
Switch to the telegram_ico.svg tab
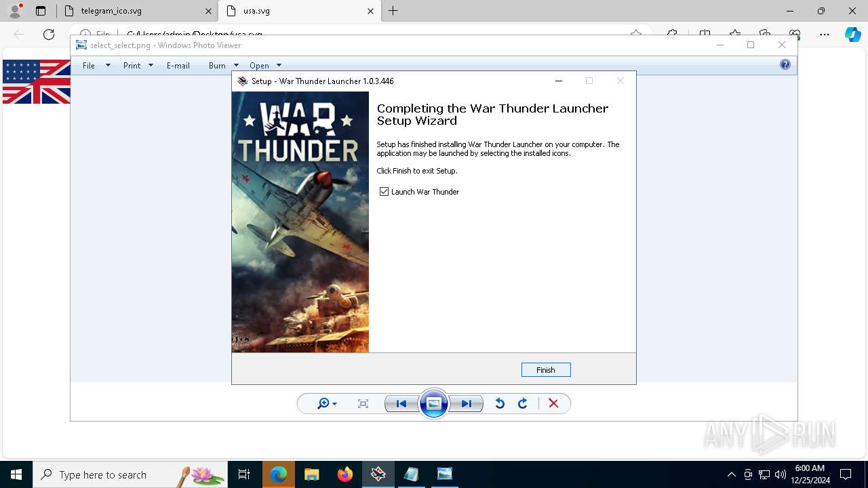click(x=136, y=11)
